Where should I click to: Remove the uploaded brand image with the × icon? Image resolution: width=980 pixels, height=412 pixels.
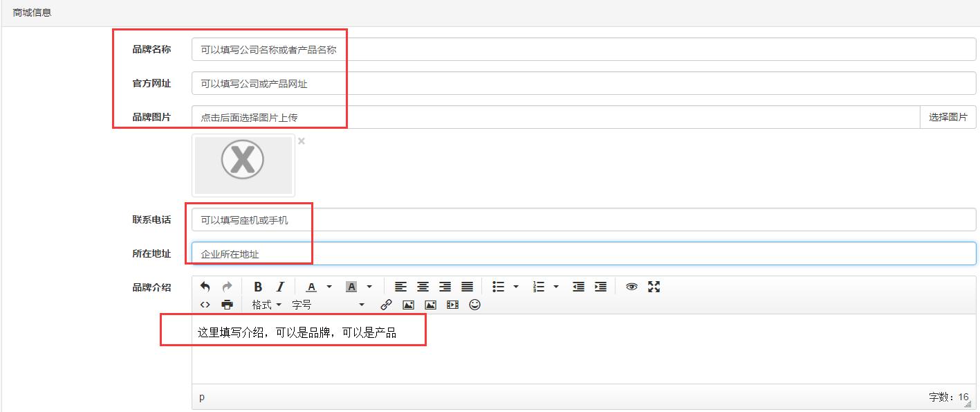[x=301, y=141]
